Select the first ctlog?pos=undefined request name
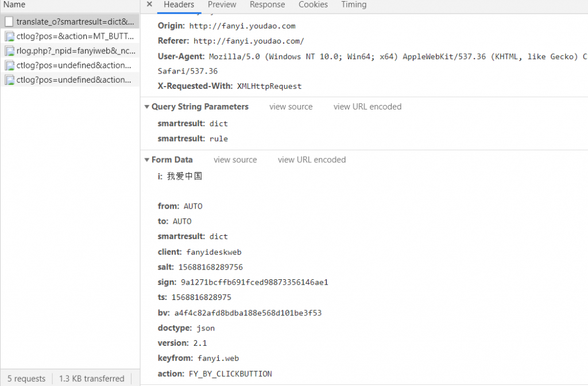The image size is (588, 386). 73,65
